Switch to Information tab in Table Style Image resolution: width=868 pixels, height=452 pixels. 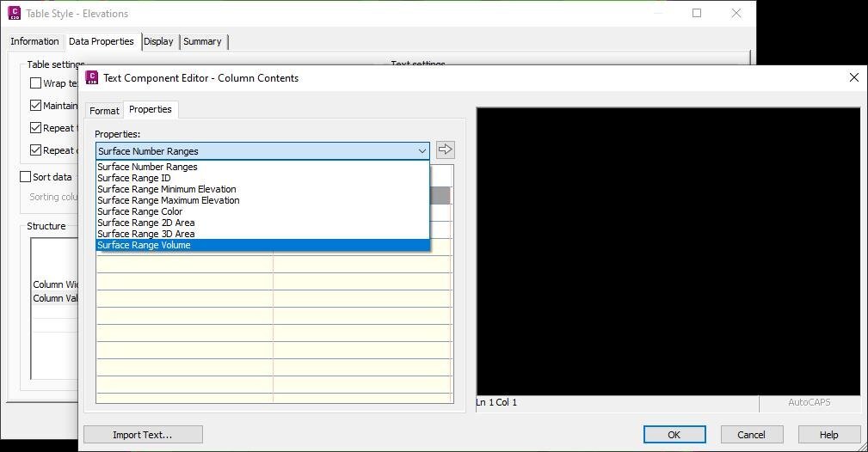pyautogui.click(x=34, y=41)
